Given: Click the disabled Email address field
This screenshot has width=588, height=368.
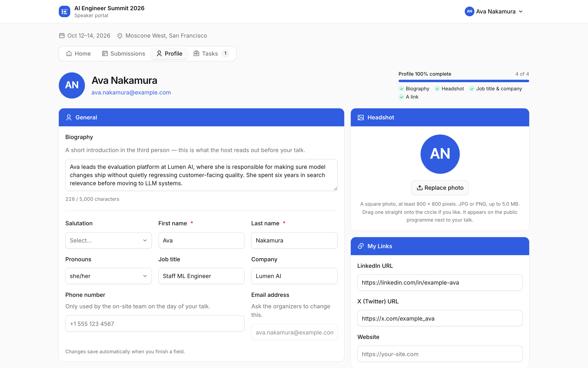Looking at the screenshot, I should [x=294, y=332].
